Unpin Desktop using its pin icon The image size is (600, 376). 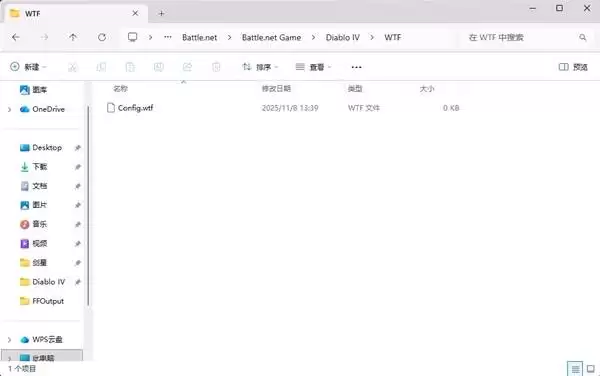(x=78, y=148)
